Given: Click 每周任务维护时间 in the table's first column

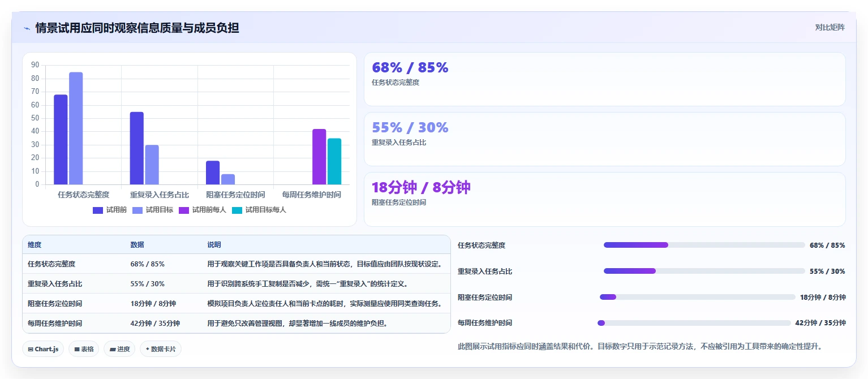Looking at the screenshot, I should coord(55,324).
